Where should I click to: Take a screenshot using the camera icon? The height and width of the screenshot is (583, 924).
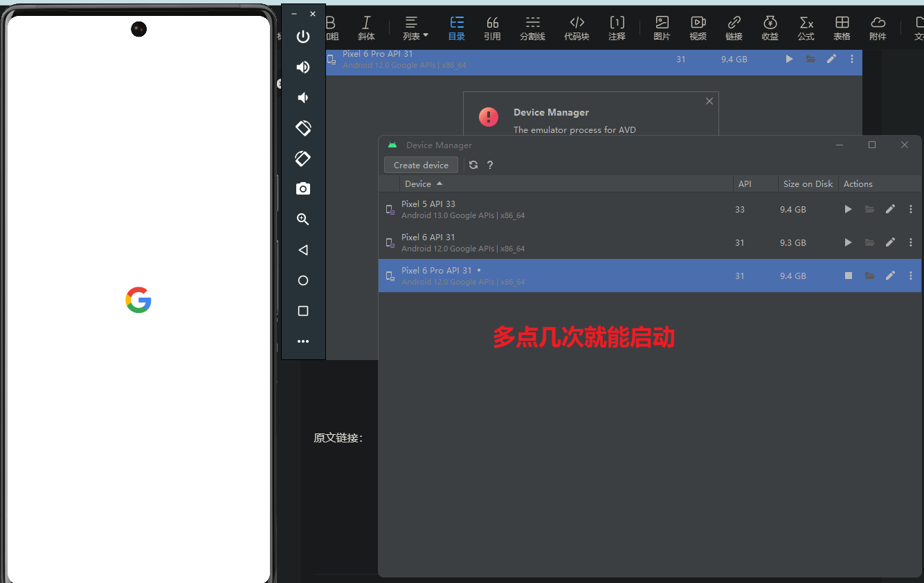(302, 188)
